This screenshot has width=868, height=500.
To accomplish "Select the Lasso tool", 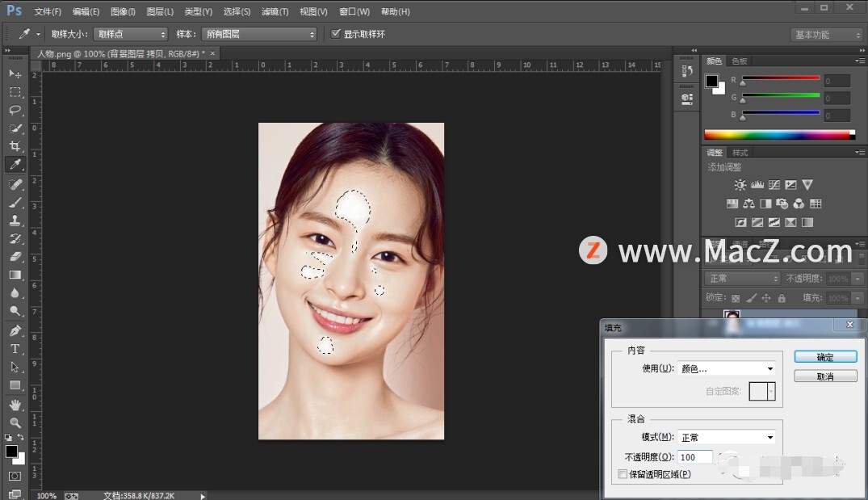I will 15,110.
